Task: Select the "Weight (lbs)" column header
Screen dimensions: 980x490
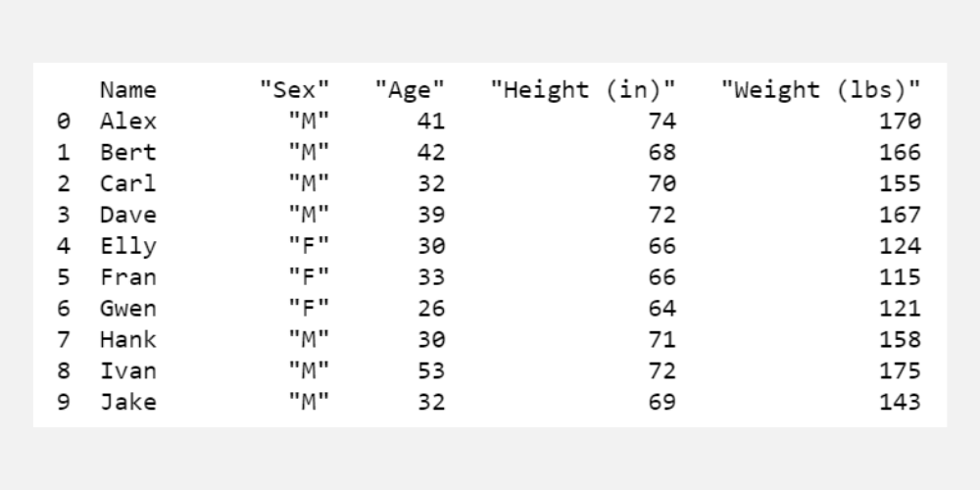Action: click(820, 90)
